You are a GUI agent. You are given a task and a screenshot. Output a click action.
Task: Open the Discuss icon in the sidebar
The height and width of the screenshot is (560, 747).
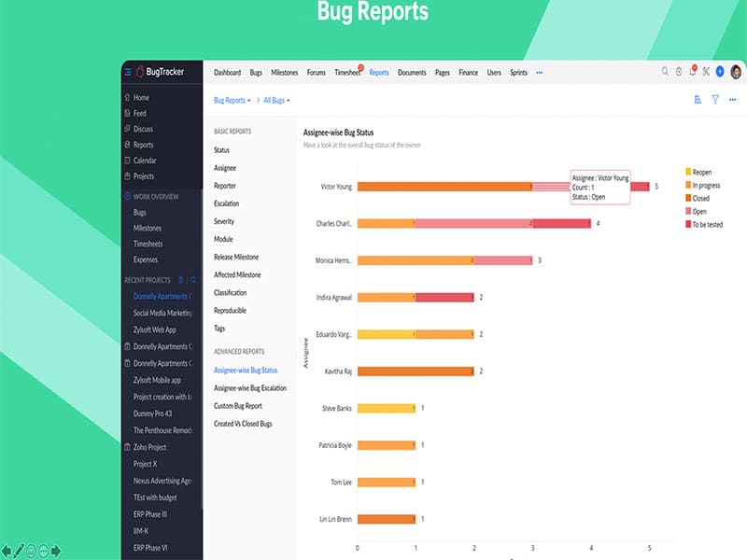click(x=126, y=129)
